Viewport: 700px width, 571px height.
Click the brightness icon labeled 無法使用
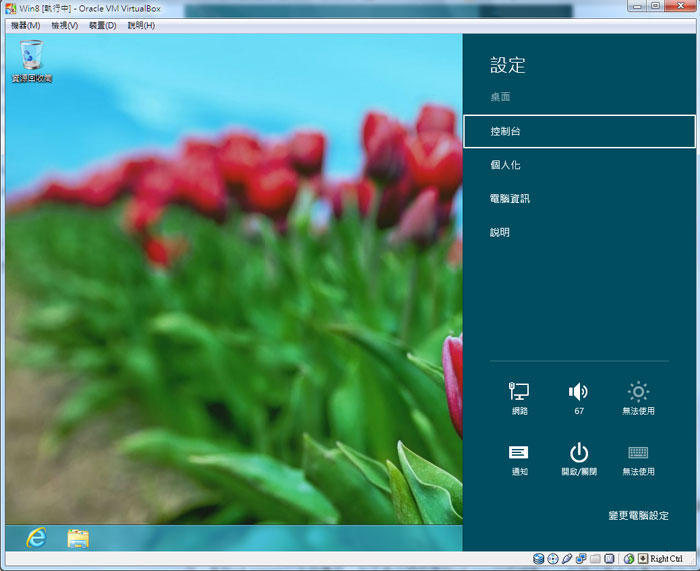point(638,398)
